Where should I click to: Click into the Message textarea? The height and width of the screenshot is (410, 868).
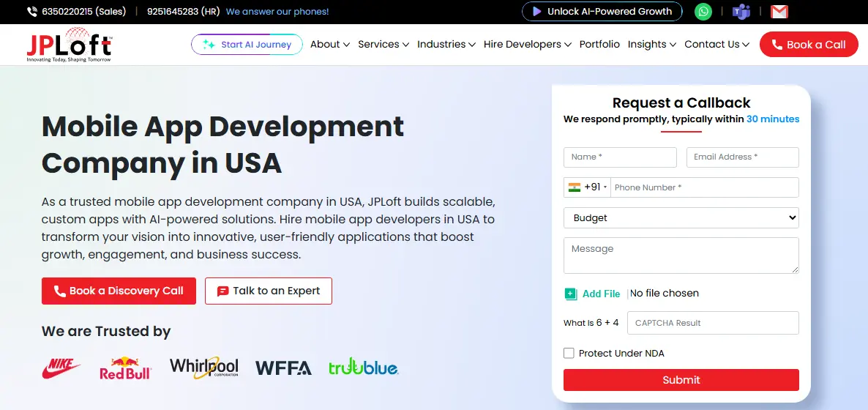pyautogui.click(x=681, y=256)
